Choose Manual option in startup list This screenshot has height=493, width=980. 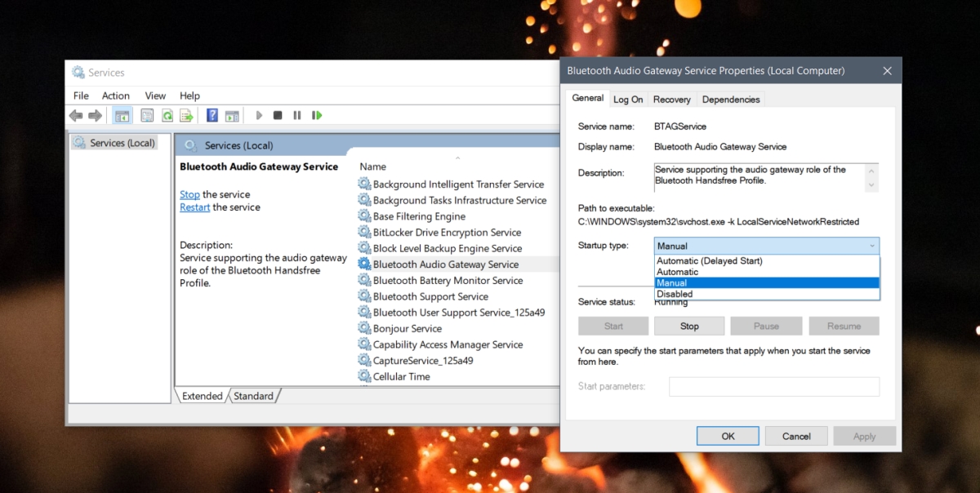pos(767,283)
